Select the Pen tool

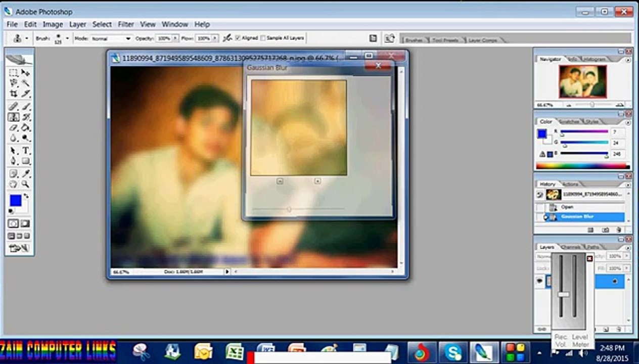coord(14,161)
